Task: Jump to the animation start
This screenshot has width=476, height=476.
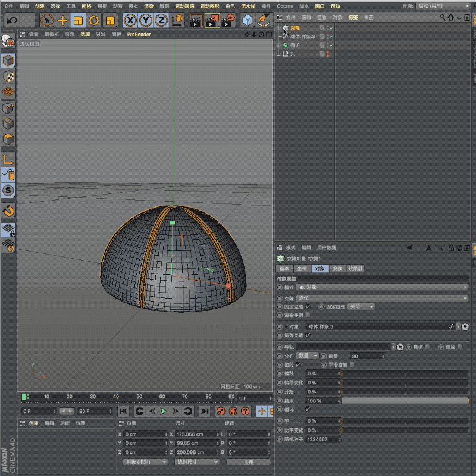Action: (123, 411)
